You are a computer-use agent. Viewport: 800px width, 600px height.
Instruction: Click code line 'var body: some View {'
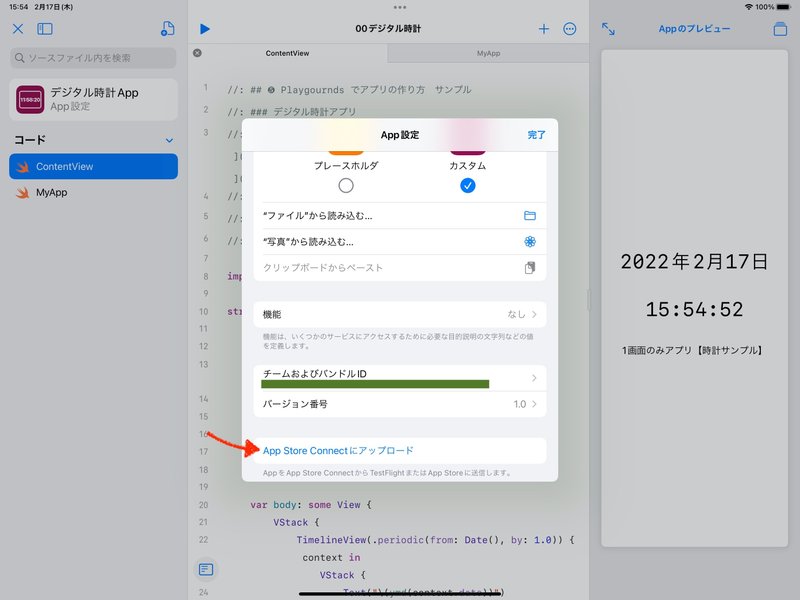coord(311,505)
